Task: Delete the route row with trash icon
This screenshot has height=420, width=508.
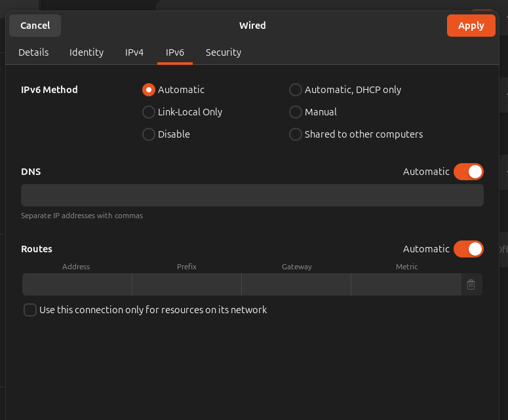Action: coord(471,284)
